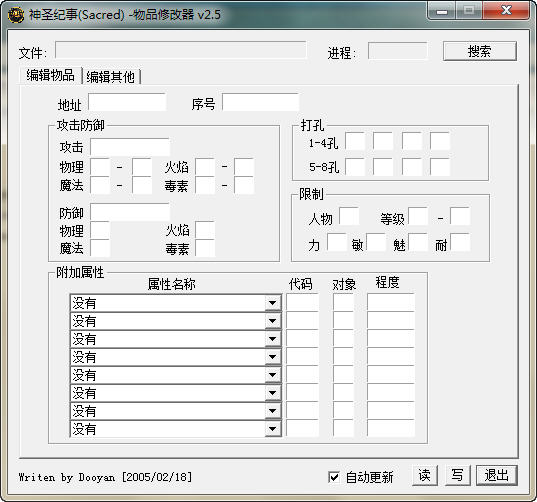Click the defense 火焰 field
537x502 pixels.
click(x=205, y=230)
